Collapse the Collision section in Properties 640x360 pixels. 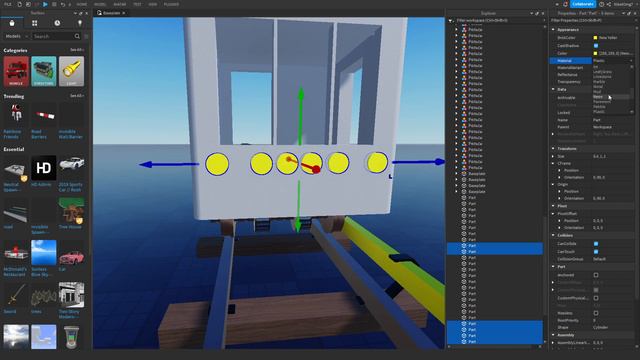point(553,235)
